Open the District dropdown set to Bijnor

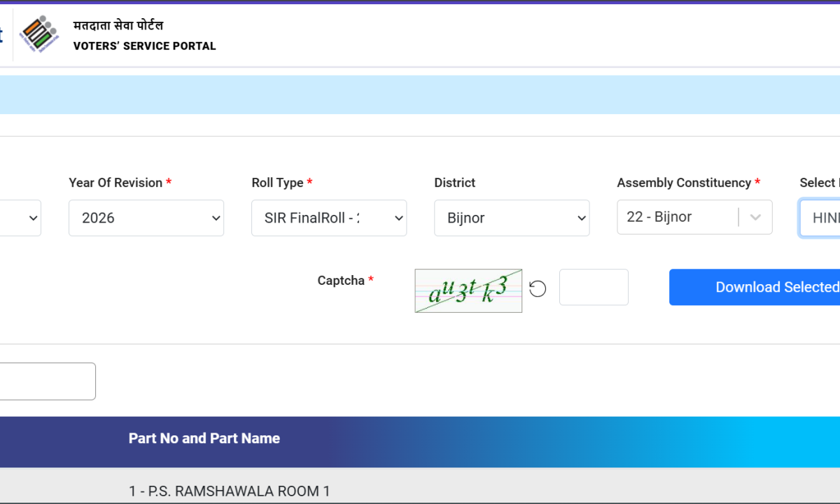[512, 218]
